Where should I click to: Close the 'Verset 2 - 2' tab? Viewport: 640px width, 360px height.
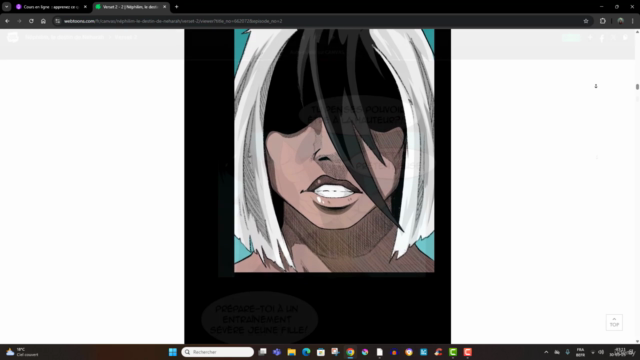[x=164, y=7]
